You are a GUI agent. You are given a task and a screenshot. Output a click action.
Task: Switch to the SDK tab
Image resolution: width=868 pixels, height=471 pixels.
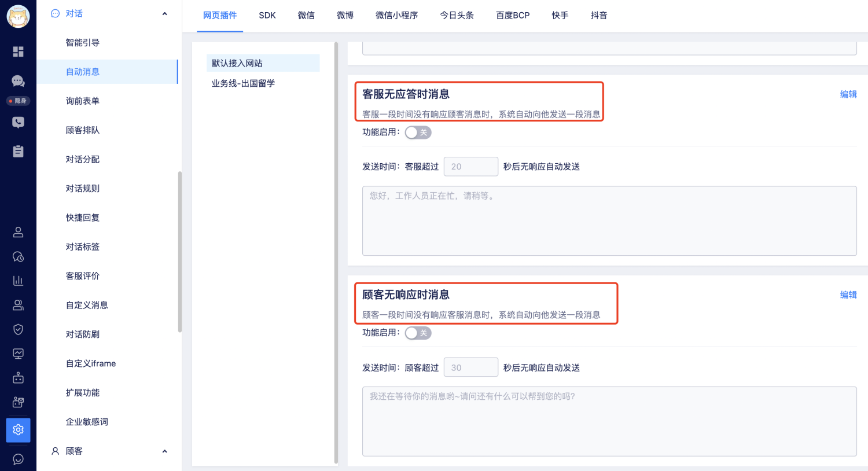(267, 16)
